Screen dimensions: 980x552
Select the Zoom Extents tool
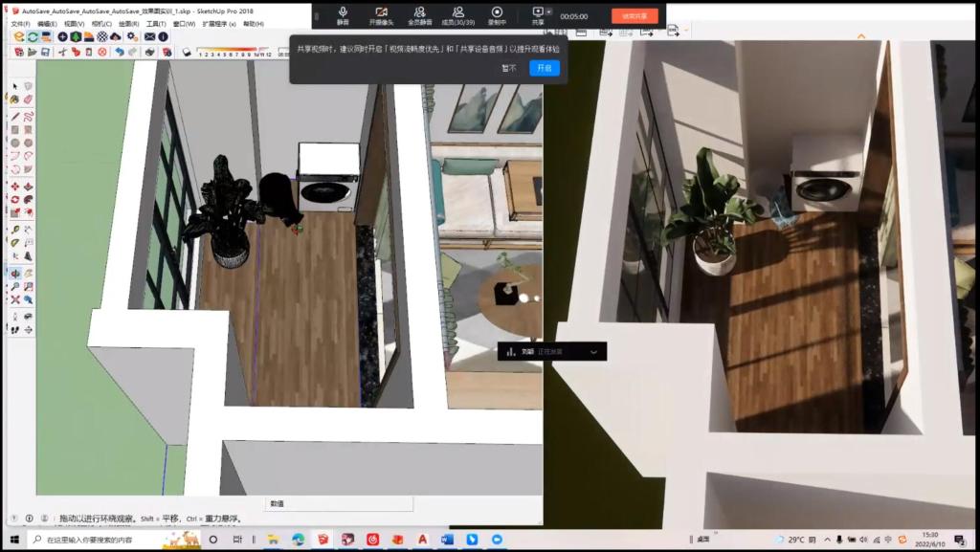tap(15, 300)
